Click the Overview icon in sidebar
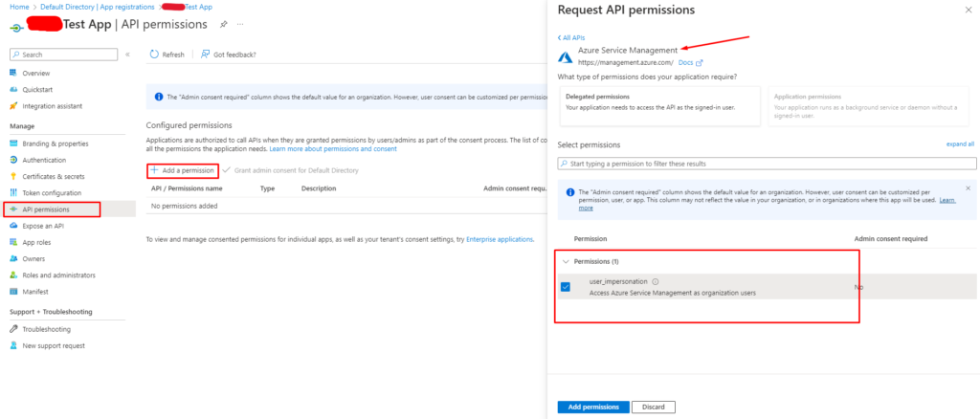 pyautogui.click(x=13, y=73)
